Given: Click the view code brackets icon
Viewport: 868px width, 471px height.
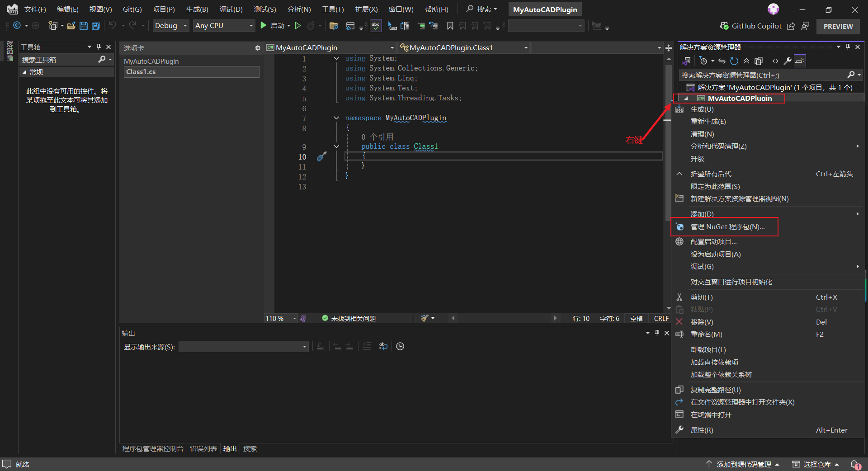Looking at the screenshot, I should pos(775,61).
